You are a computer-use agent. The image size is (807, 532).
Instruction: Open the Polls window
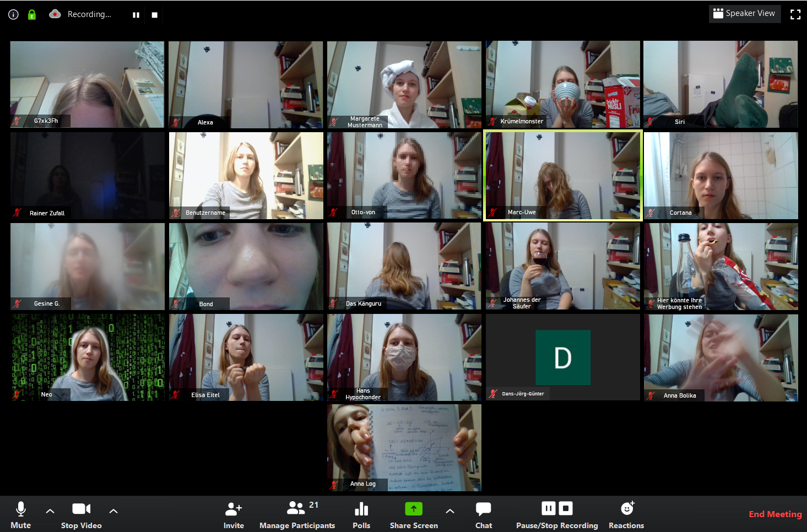point(361,514)
